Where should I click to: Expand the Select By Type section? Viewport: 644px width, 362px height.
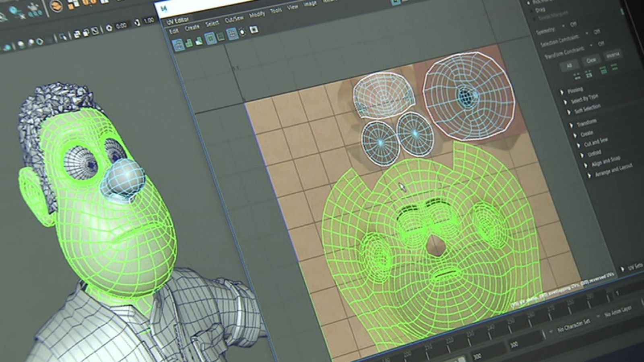point(581,99)
